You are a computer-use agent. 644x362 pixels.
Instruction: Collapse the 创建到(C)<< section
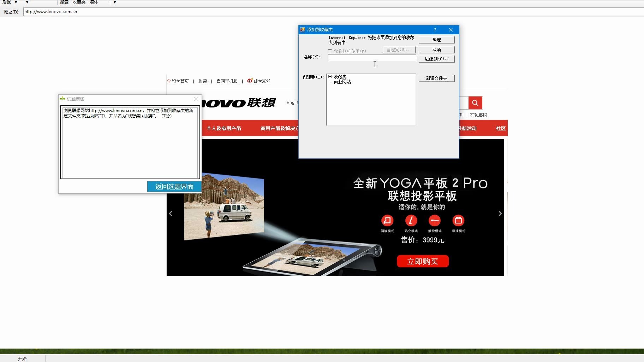(x=436, y=59)
